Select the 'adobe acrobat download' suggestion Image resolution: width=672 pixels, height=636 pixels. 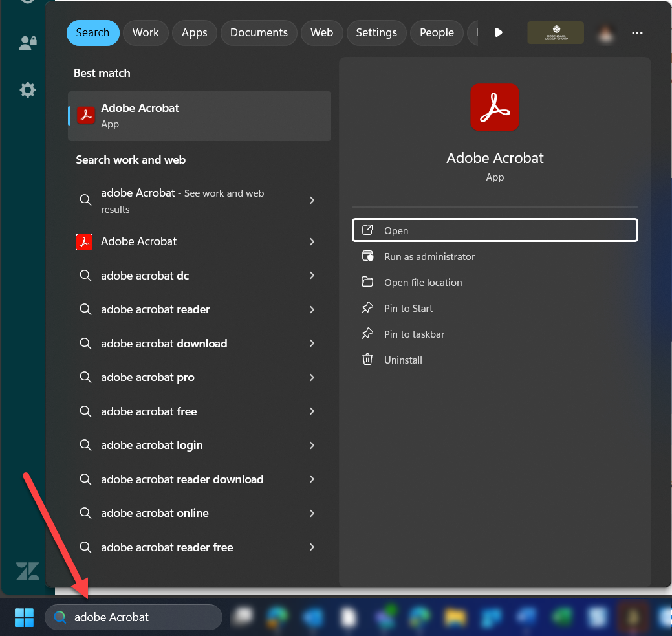[164, 344]
